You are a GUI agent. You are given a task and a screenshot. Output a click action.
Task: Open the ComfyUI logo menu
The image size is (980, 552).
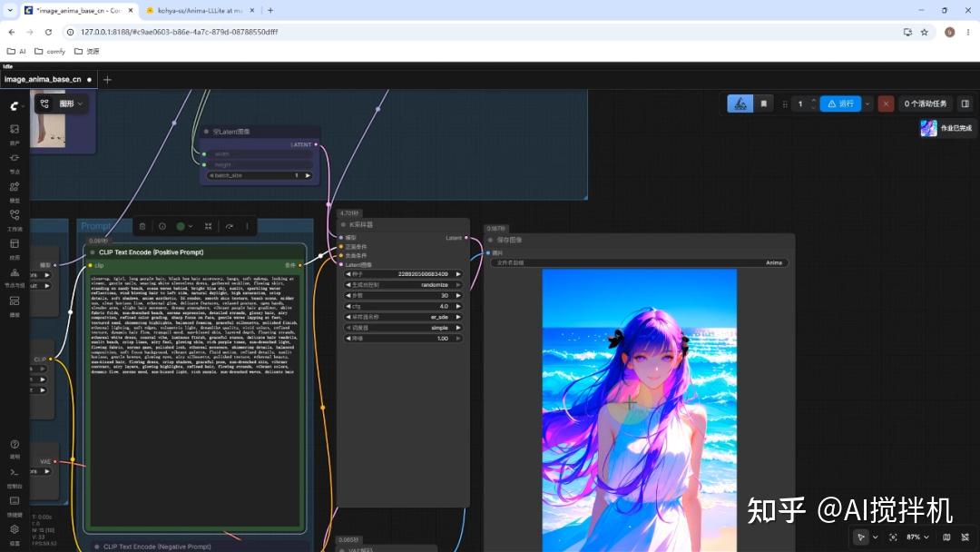(x=15, y=106)
